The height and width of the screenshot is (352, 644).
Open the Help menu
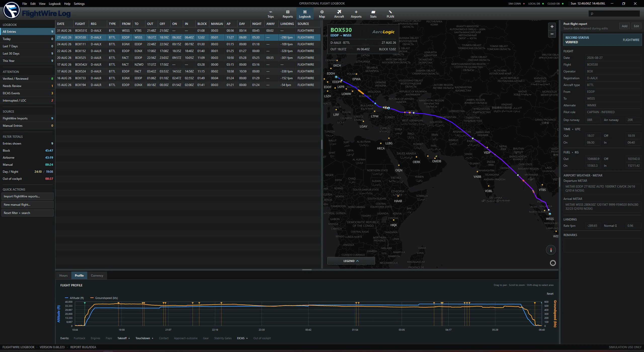tap(67, 4)
